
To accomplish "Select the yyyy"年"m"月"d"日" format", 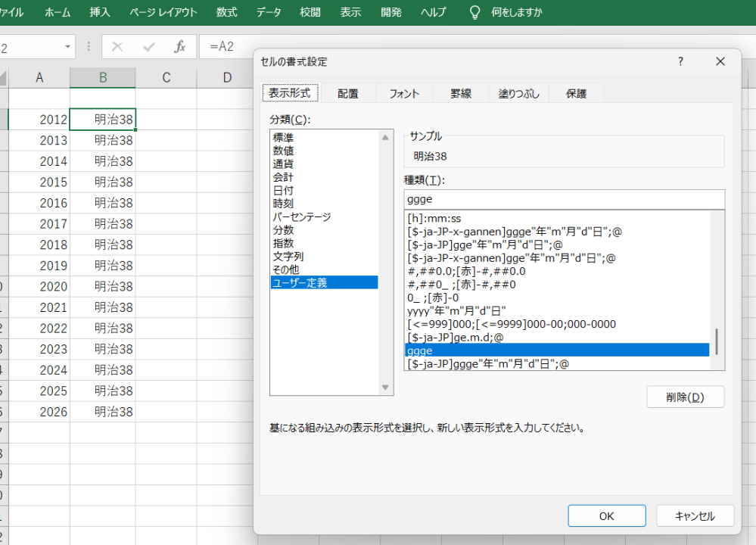I will pyautogui.click(x=557, y=311).
